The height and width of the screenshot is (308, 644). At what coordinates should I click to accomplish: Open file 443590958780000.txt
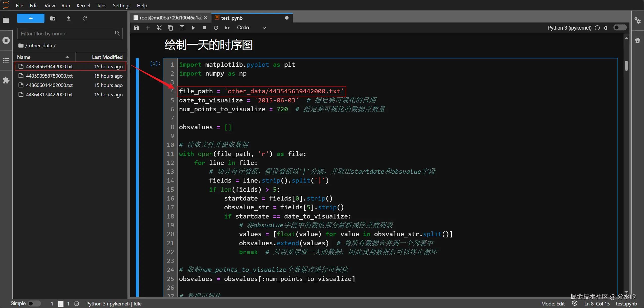click(x=49, y=76)
